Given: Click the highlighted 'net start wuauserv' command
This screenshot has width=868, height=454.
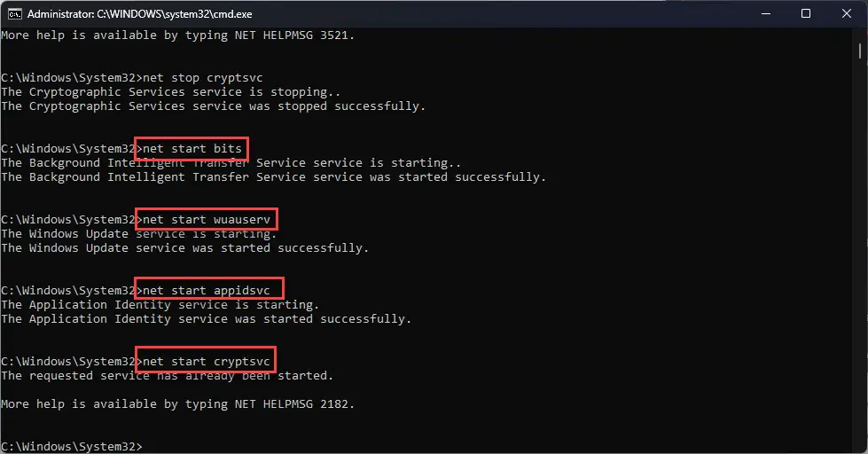Looking at the screenshot, I should coord(206,220).
